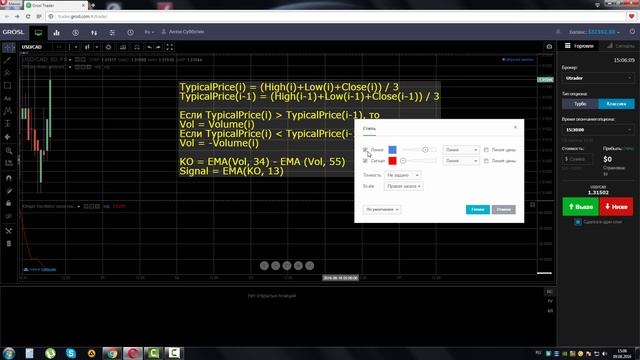The image size is (640, 360).
Task: Open Chrome from the taskbar
Action: (x=112, y=353)
